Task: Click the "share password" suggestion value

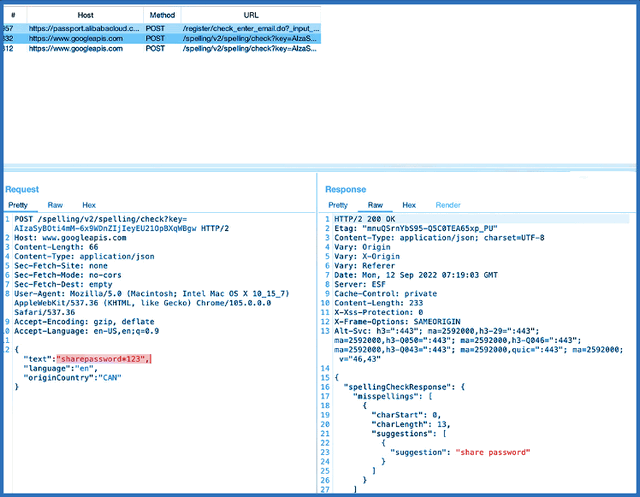Action: point(493,452)
